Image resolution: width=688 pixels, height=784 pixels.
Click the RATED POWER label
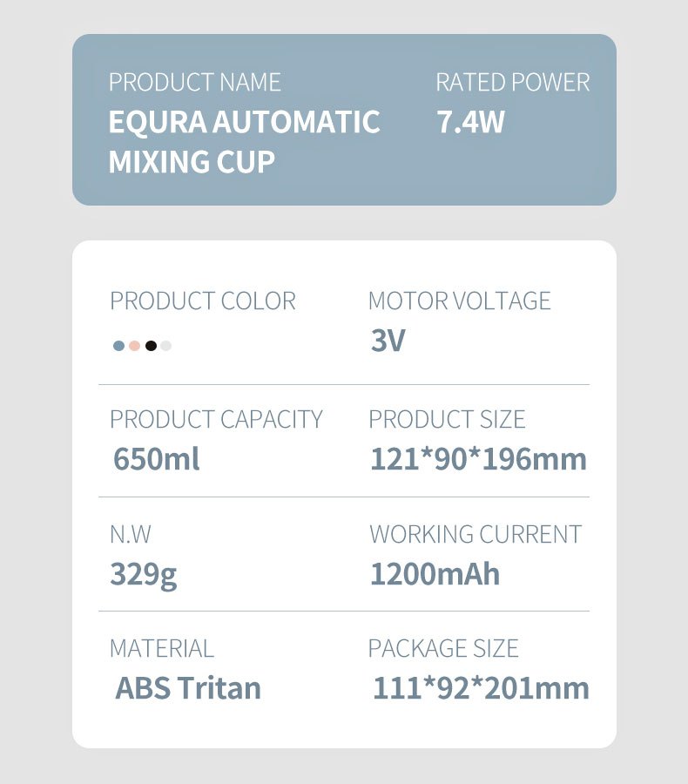(512, 83)
